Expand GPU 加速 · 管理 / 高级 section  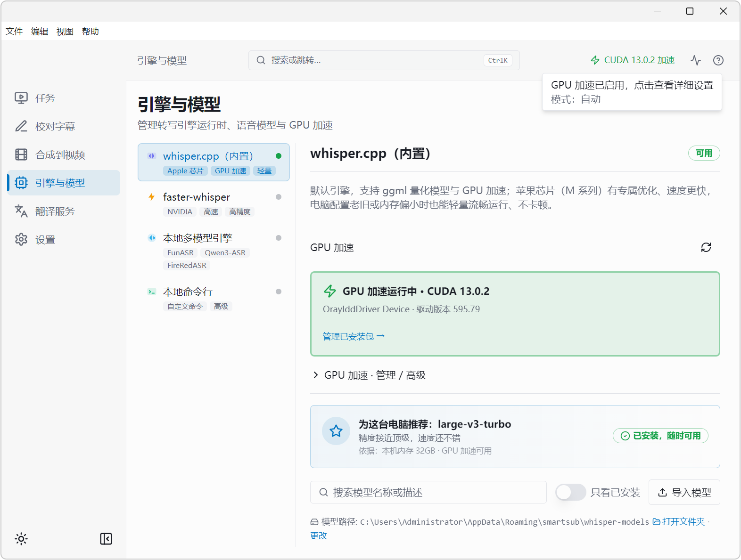pyautogui.click(x=370, y=375)
